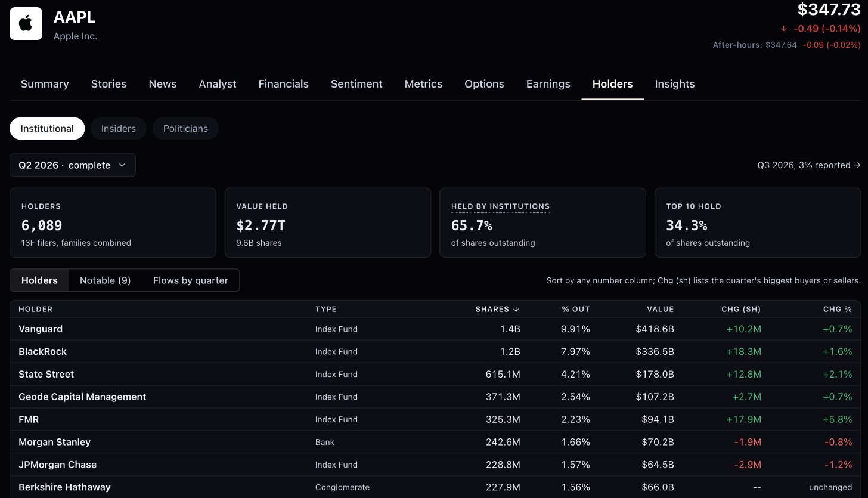The image size is (868, 498).
Task: Switch to the Politicians filter pill
Action: tap(185, 128)
